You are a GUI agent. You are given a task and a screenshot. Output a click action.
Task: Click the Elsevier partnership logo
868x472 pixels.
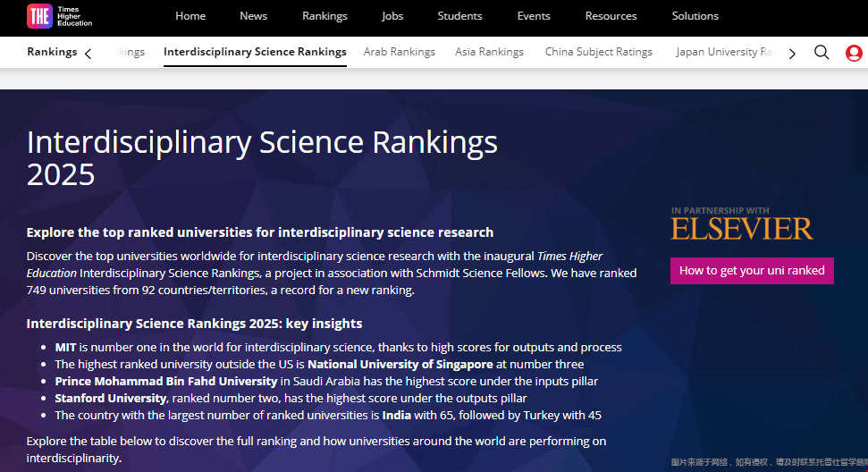coord(742,223)
